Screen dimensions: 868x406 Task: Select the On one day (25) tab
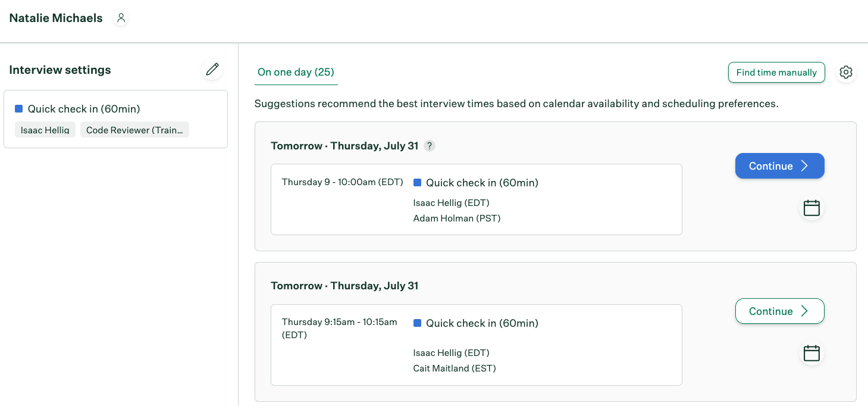(x=296, y=72)
